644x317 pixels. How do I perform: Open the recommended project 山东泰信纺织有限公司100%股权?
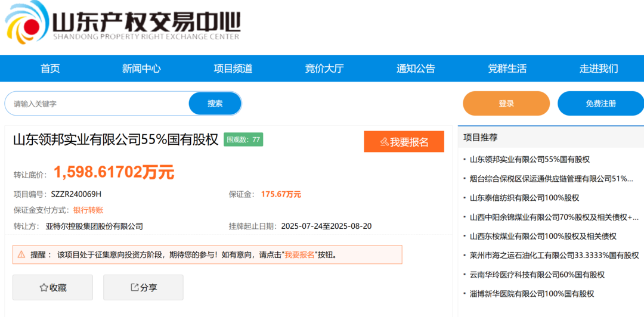(x=524, y=198)
